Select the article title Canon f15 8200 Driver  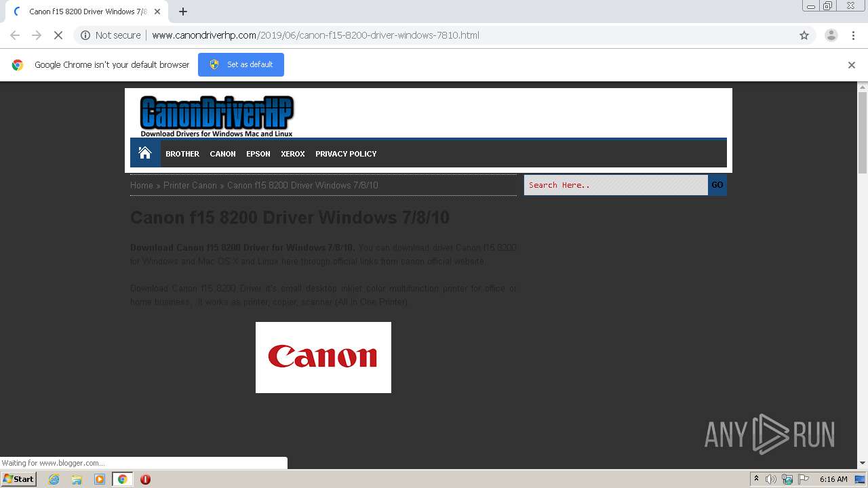[290, 218]
